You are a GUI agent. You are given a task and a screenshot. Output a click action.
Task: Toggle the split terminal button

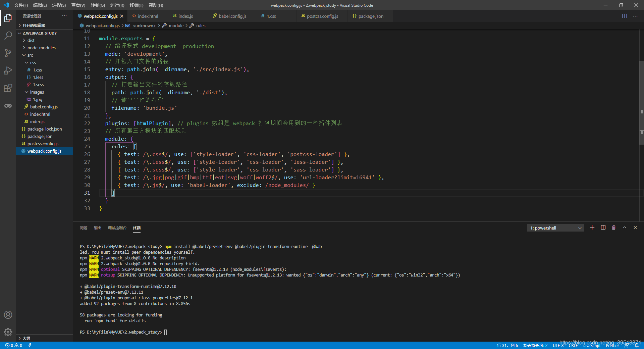(x=603, y=228)
